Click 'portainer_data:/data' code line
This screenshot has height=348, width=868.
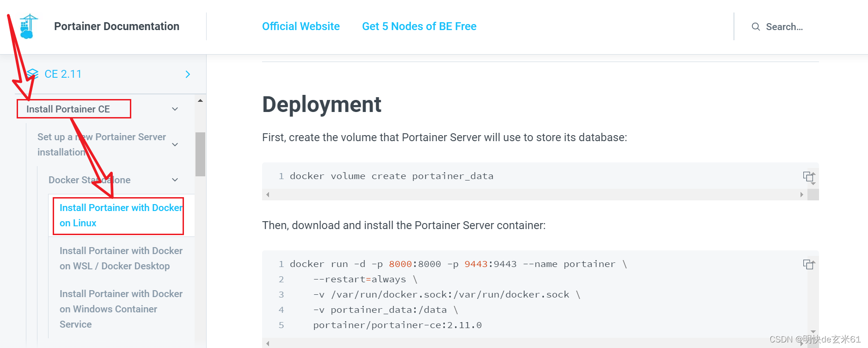pyautogui.click(x=385, y=310)
